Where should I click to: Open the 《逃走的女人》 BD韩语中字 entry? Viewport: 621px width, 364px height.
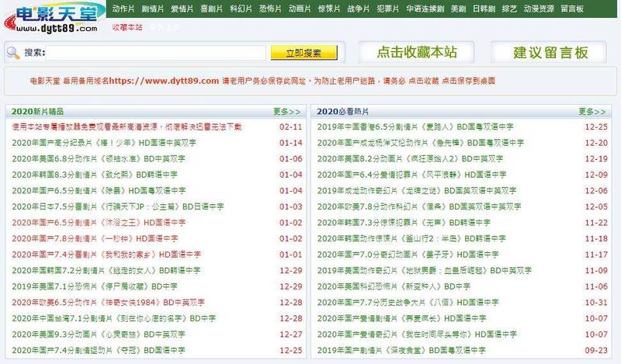click(x=106, y=271)
